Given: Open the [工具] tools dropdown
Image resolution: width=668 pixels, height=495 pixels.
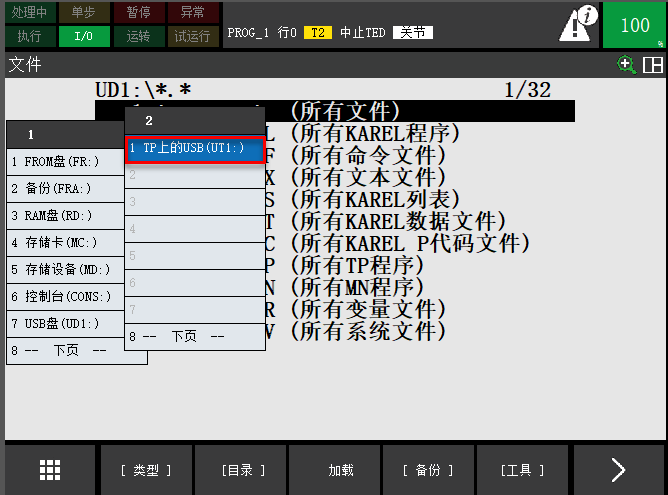Looking at the screenshot, I should pyautogui.click(x=523, y=469).
